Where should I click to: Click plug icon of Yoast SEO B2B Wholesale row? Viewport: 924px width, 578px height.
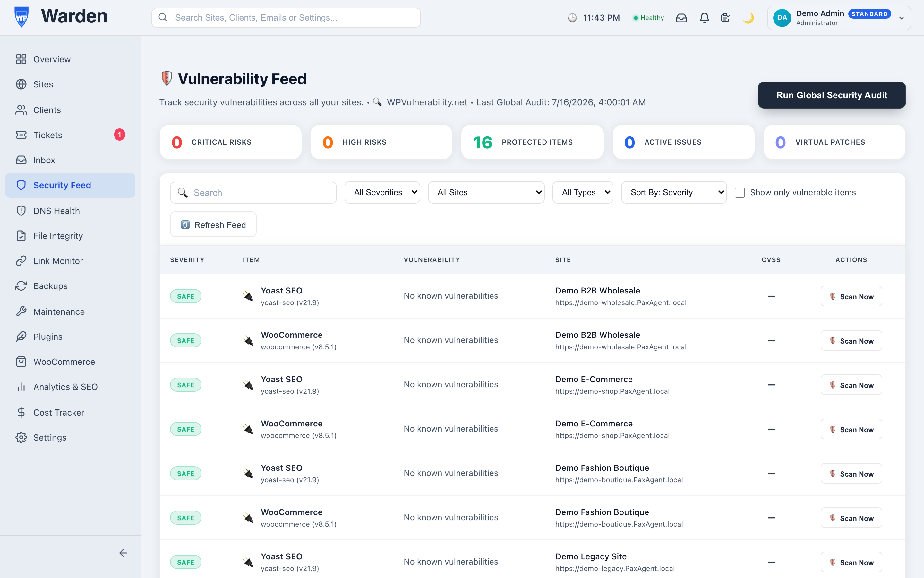click(x=248, y=296)
